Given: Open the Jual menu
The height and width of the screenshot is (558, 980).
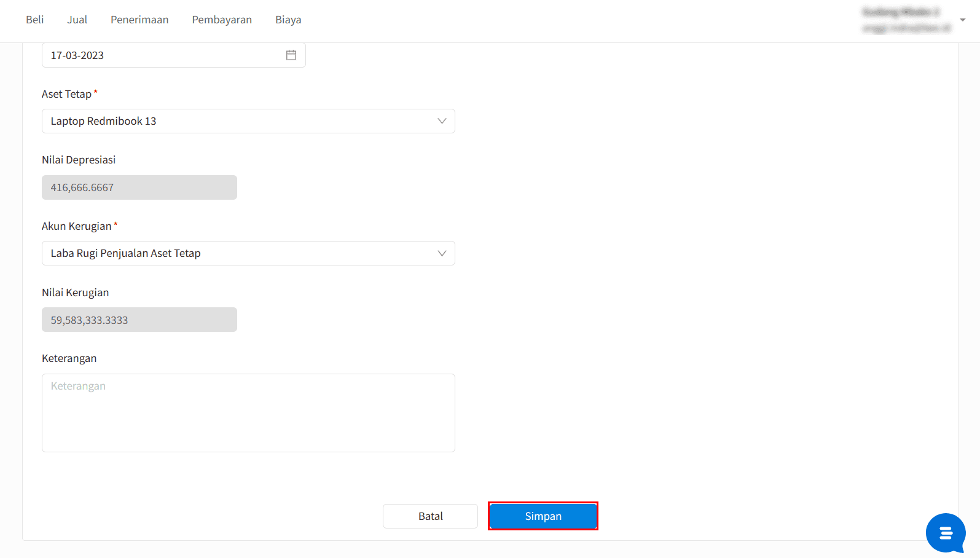Looking at the screenshot, I should (x=77, y=20).
